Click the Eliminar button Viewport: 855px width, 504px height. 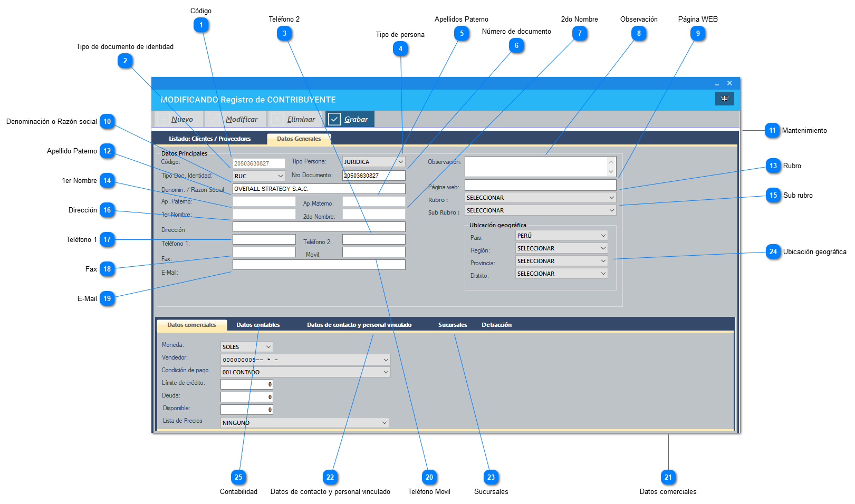(x=295, y=119)
